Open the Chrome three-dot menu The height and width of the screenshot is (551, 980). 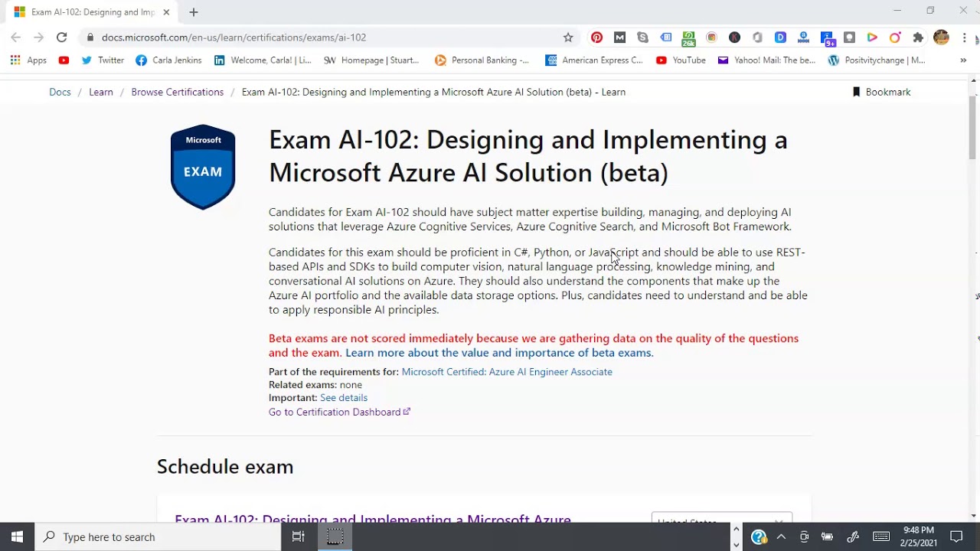[966, 37]
